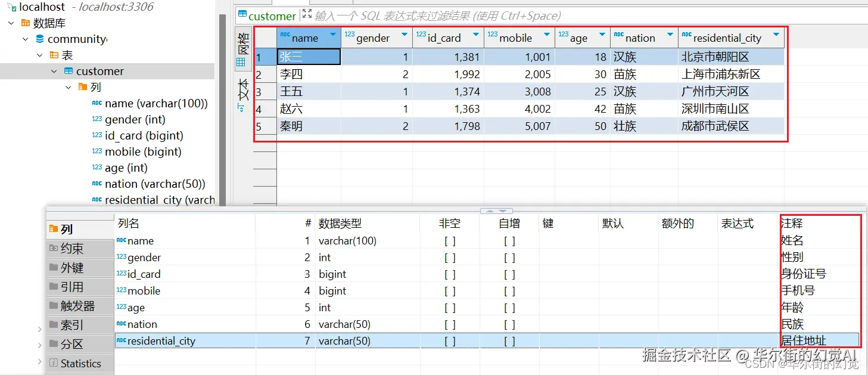The image size is (868, 375).
Task: Click the localhost connection icon
Action: click(12, 7)
